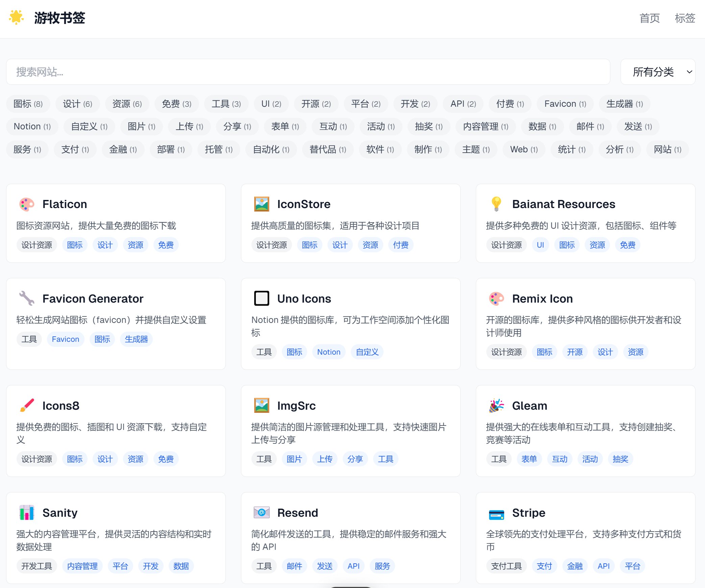Open the IconStore card title
Viewport: 705px width, 588px height.
coord(304,204)
